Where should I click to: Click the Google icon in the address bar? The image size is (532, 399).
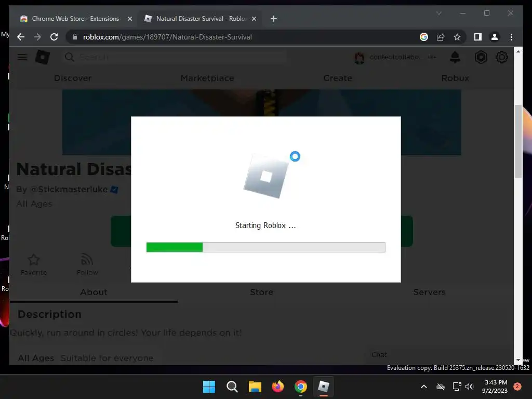[424, 37]
